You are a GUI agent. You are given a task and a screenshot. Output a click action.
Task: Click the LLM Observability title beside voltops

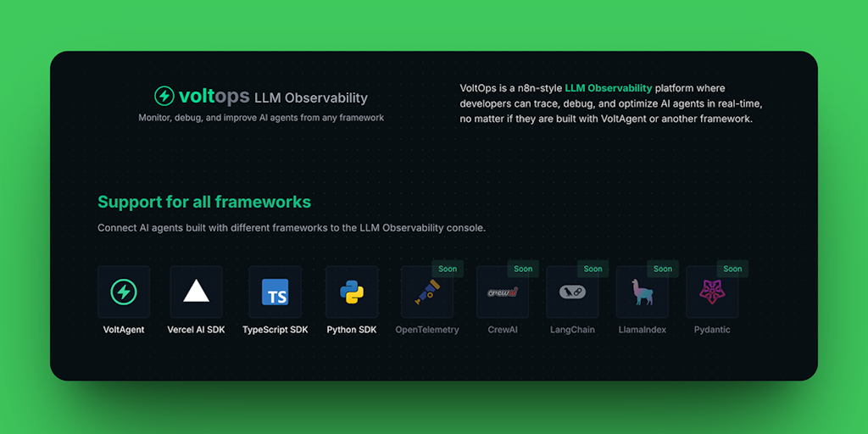click(311, 98)
